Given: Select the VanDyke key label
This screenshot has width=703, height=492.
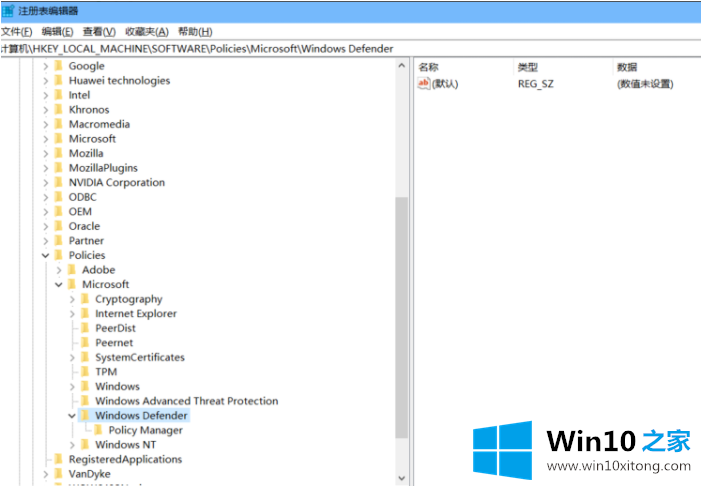Looking at the screenshot, I should click(89, 474).
